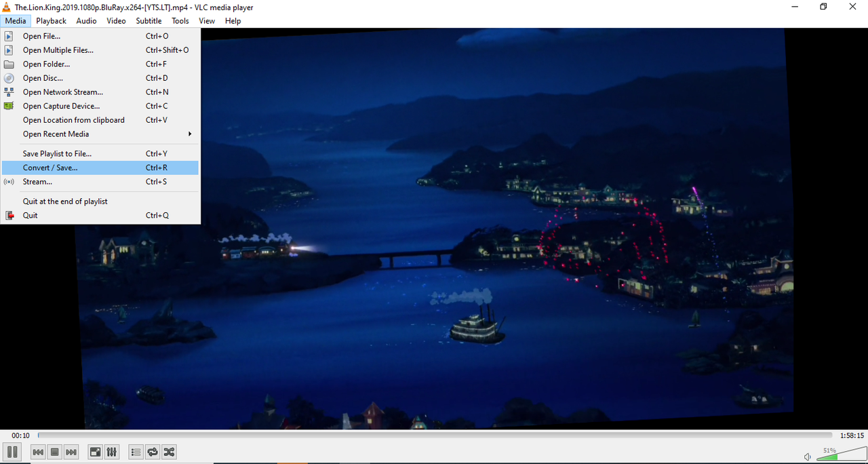Select Open Location from clipboard
The height and width of the screenshot is (464, 868).
[x=100, y=120]
